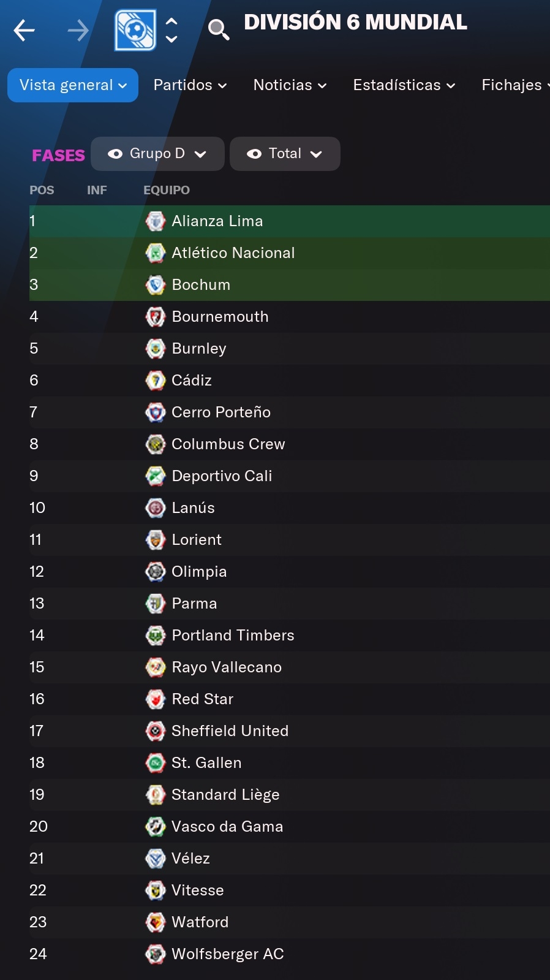Toggle the eye icon beside Total
The width and height of the screenshot is (550, 980).
pyautogui.click(x=254, y=154)
